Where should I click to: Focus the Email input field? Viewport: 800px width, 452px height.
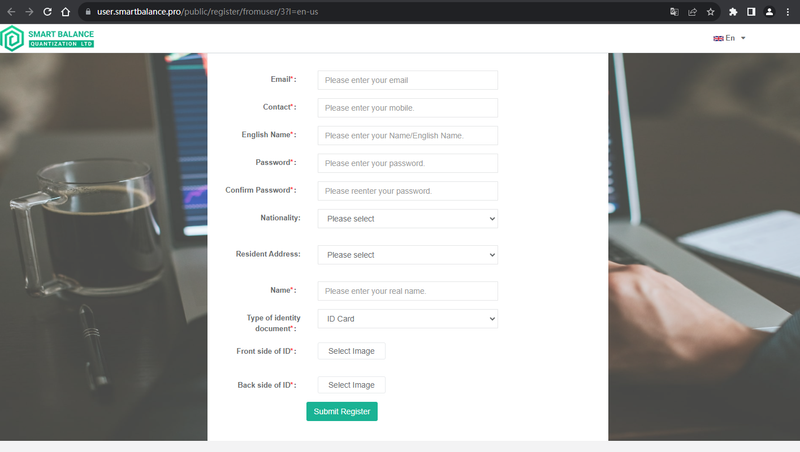408,80
